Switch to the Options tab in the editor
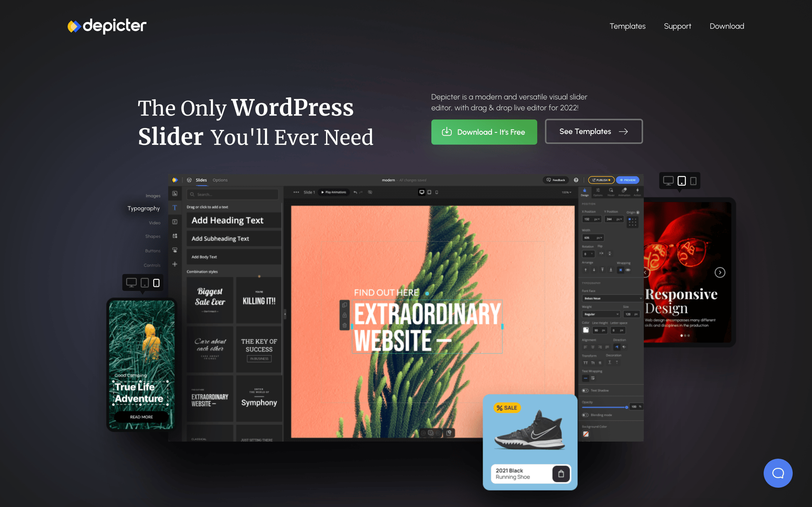This screenshot has width=812, height=507. pos(220,180)
